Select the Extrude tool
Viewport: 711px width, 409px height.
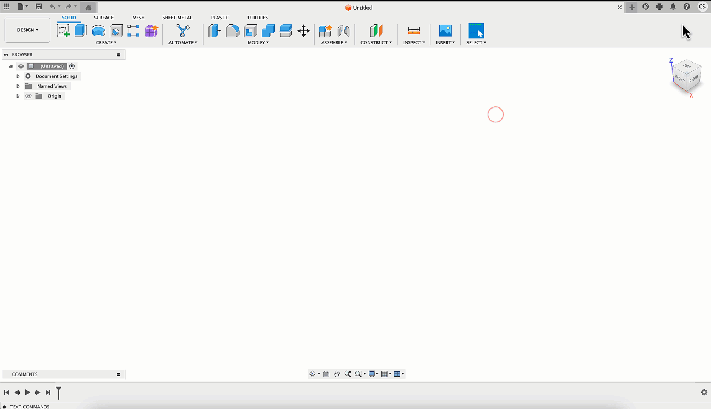[x=81, y=31]
